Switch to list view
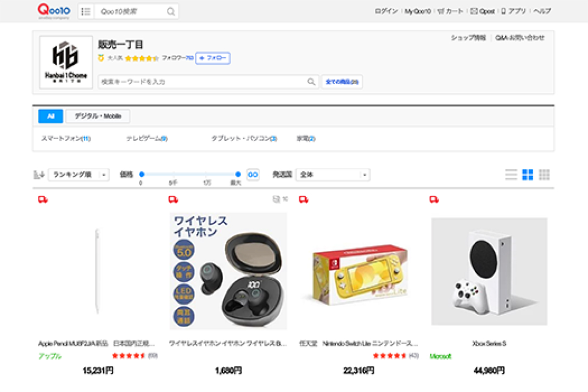This screenshot has height=392, width=588. pyautogui.click(x=511, y=175)
